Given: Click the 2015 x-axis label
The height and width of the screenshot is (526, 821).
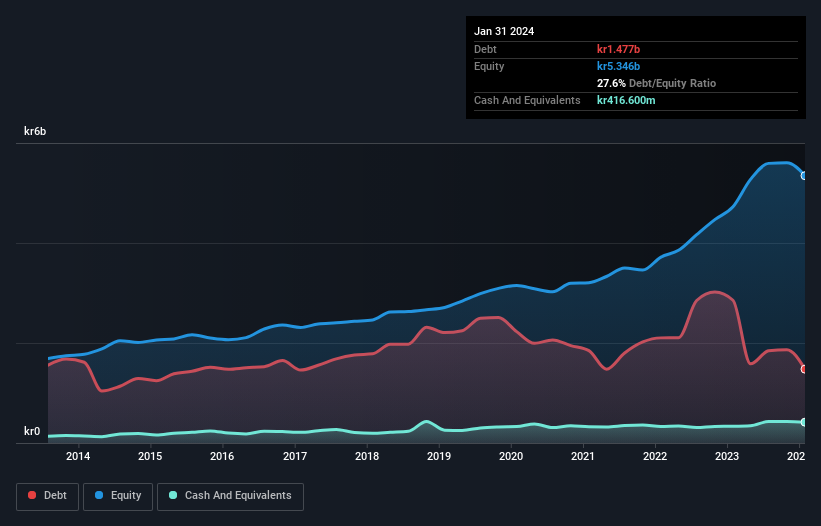Looking at the screenshot, I should coord(150,456).
